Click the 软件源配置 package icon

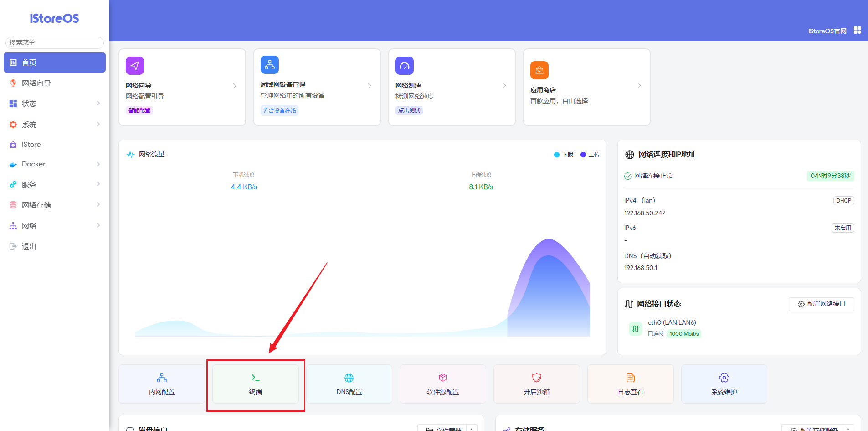(x=443, y=378)
